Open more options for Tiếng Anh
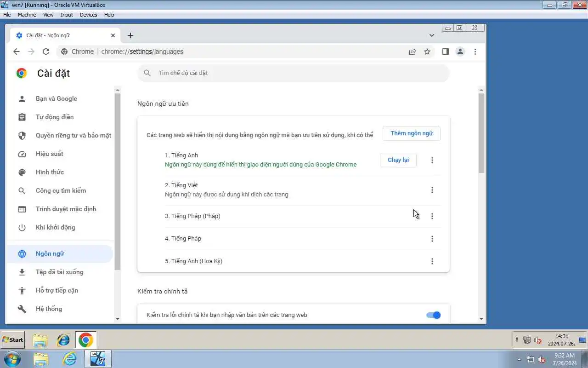588x368 pixels. point(432,160)
